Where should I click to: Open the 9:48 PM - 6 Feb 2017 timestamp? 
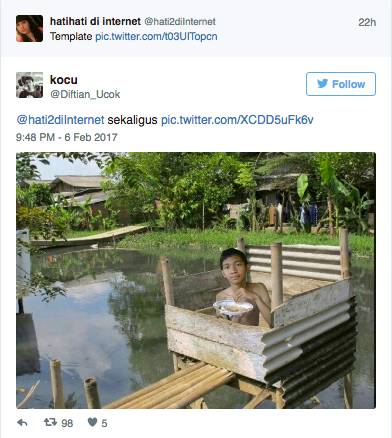[x=67, y=137]
